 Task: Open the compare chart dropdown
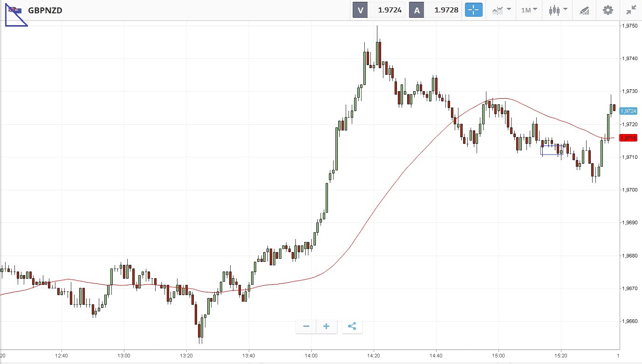click(x=501, y=10)
